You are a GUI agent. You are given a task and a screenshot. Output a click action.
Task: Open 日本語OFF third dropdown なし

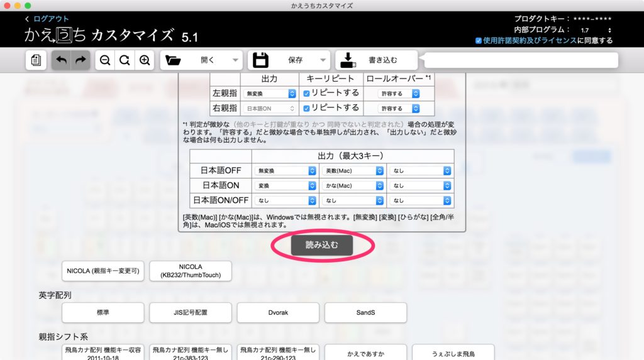click(421, 171)
